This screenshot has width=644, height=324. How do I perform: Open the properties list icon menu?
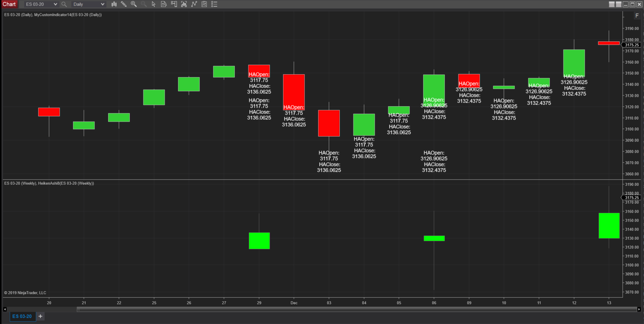point(214,4)
